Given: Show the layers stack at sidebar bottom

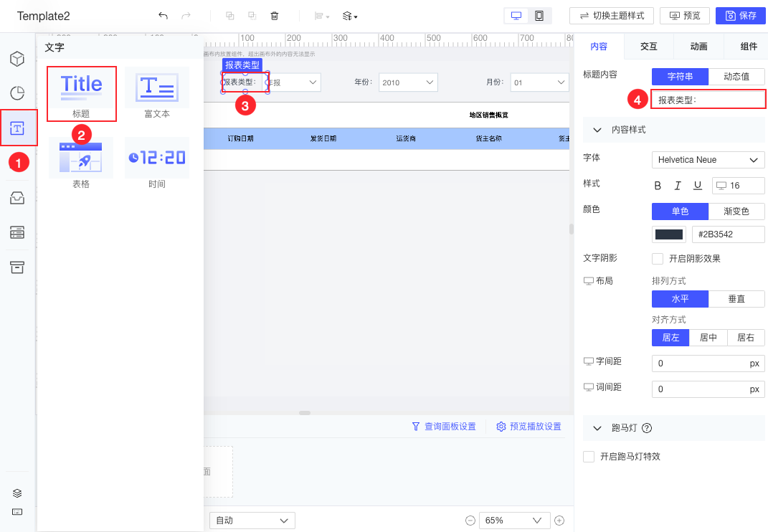Looking at the screenshot, I should pyautogui.click(x=17, y=493).
